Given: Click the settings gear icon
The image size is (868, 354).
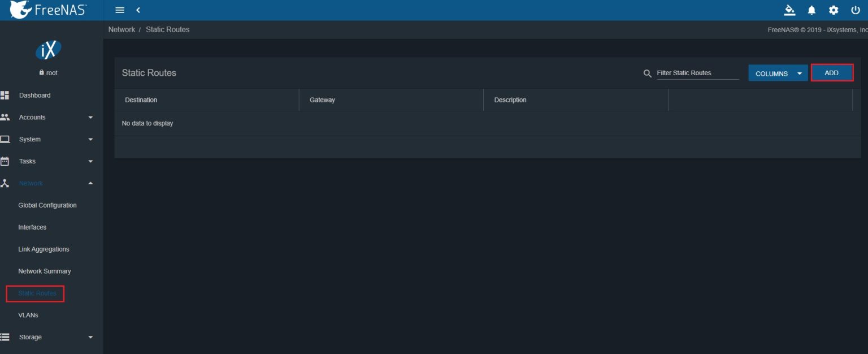Looking at the screenshot, I should point(833,10).
